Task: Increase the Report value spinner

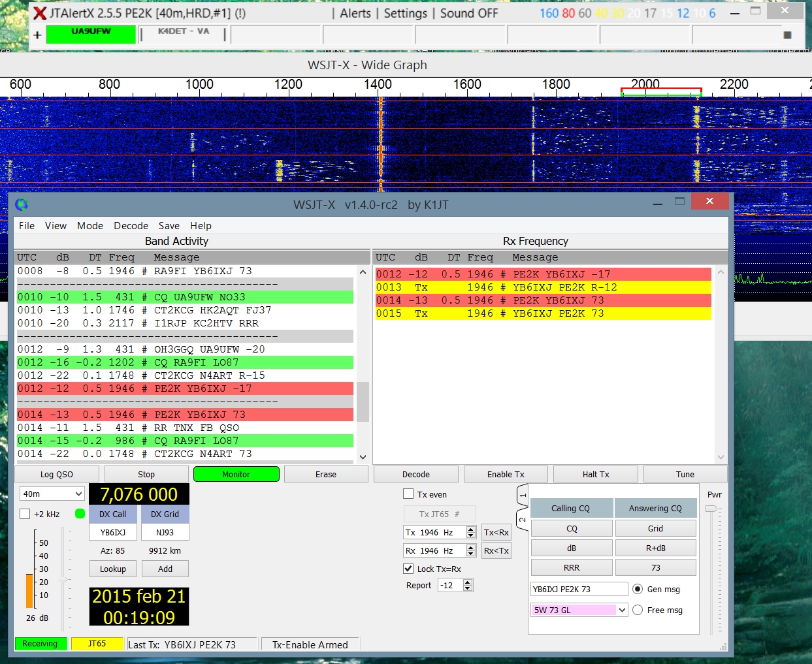Action: (x=468, y=582)
